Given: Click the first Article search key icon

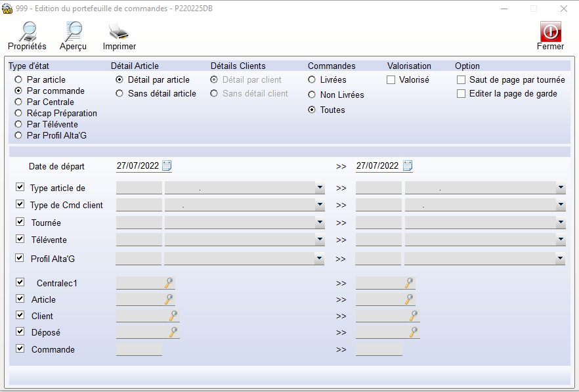Looking at the screenshot, I should (169, 299).
